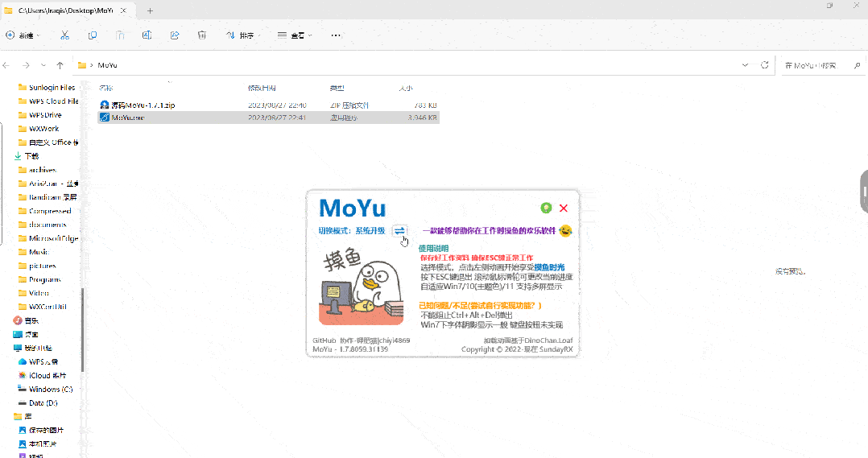This screenshot has width=868, height=458.
Task: Click the refresh icon beside address bar
Action: coord(764,65)
